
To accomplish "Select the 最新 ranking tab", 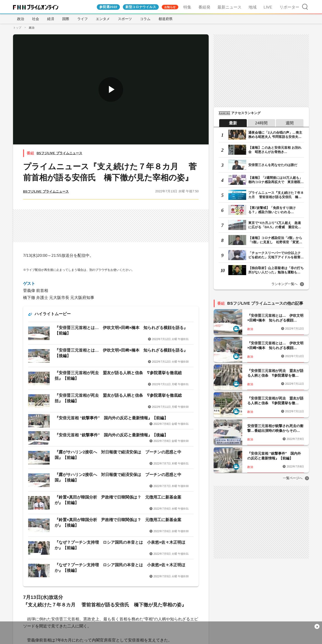I will [233, 123].
